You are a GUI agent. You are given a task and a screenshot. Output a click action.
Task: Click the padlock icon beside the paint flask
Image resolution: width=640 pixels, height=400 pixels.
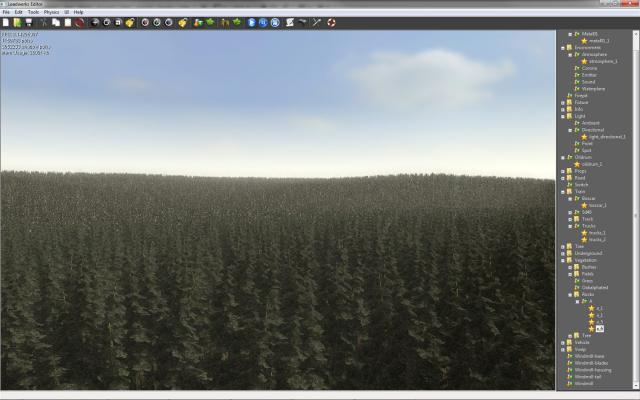[182, 22]
